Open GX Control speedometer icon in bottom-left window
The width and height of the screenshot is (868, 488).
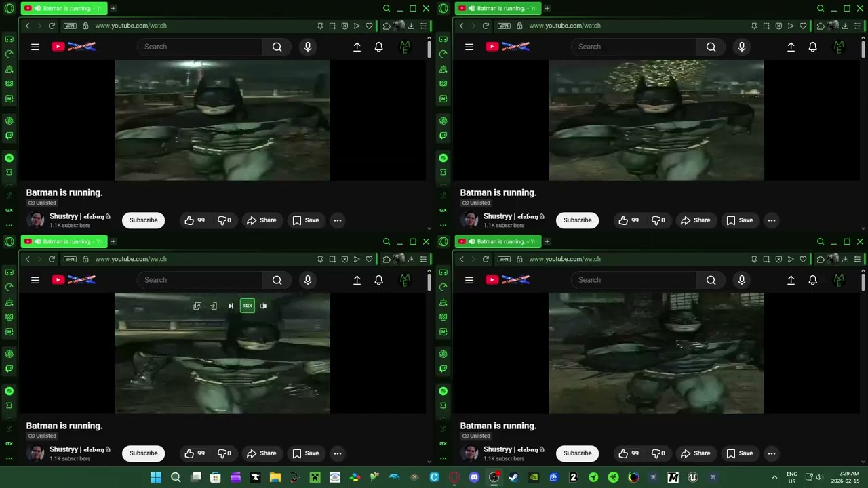[9, 287]
